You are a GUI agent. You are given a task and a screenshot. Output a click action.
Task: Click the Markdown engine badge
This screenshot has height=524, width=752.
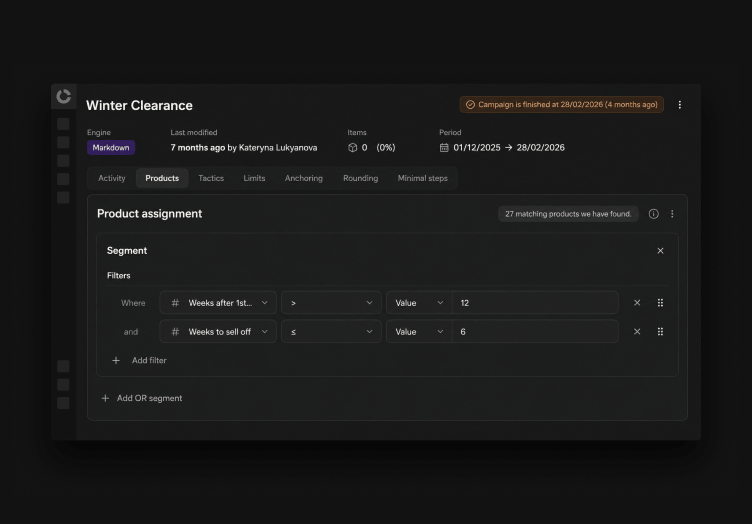click(x=111, y=148)
